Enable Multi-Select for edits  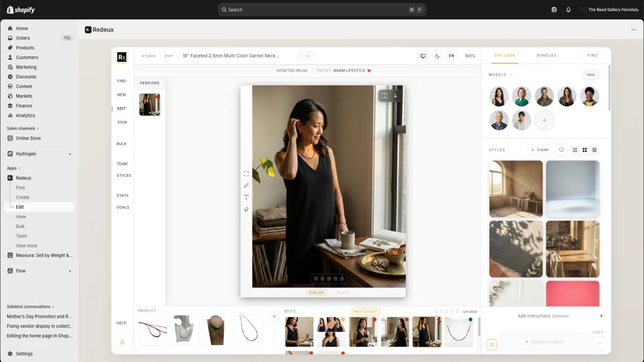pos(365,311)
